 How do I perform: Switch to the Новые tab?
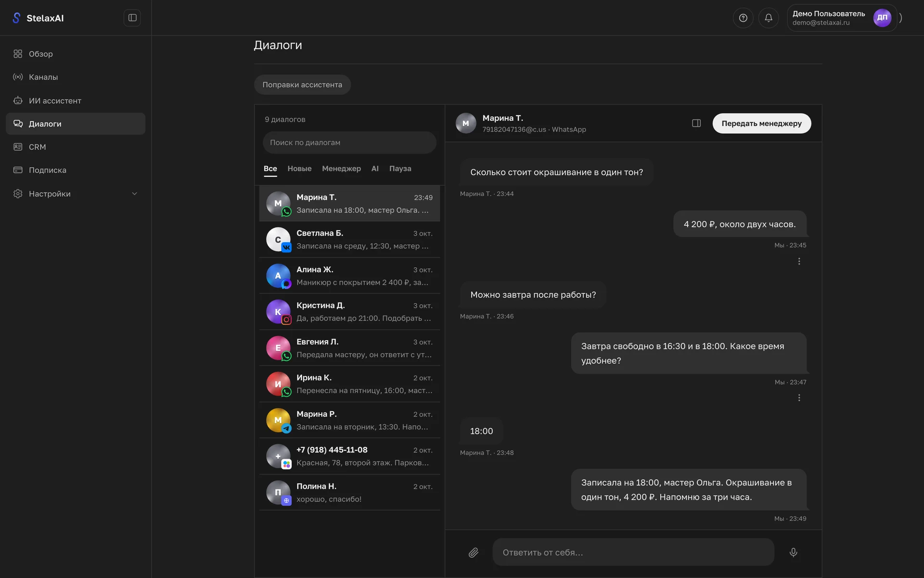point(299,169)
